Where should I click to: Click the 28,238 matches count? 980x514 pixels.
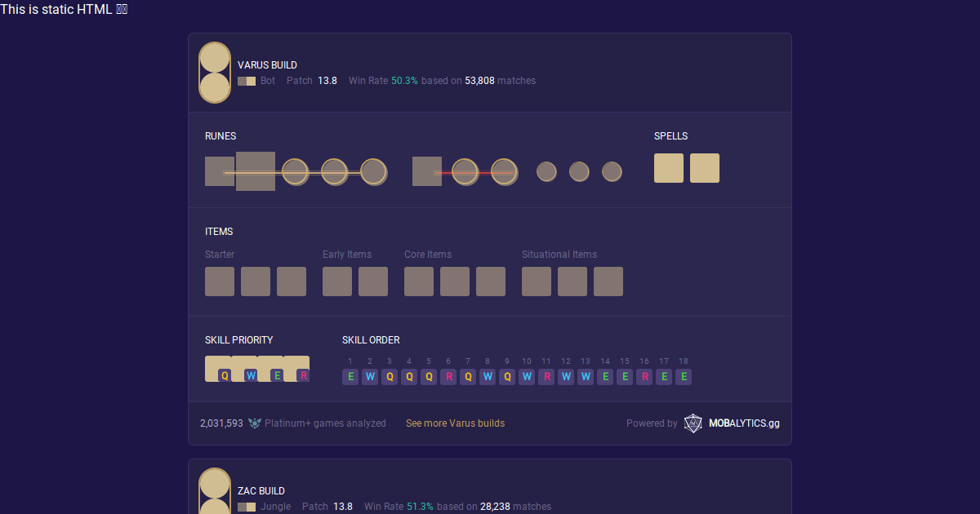(x=495, y=507)
